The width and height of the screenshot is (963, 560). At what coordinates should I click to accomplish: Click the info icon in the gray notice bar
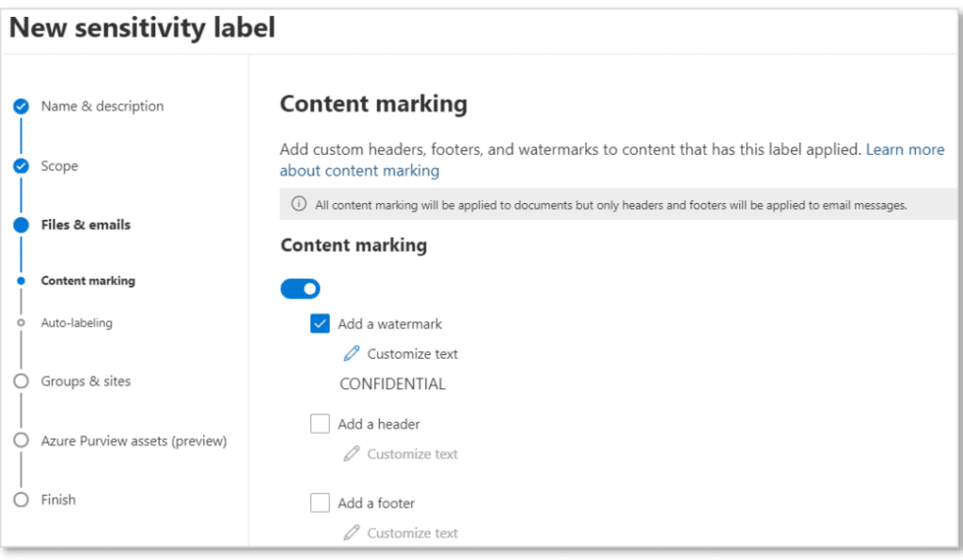pyautogui.click(x=298, y=204)
